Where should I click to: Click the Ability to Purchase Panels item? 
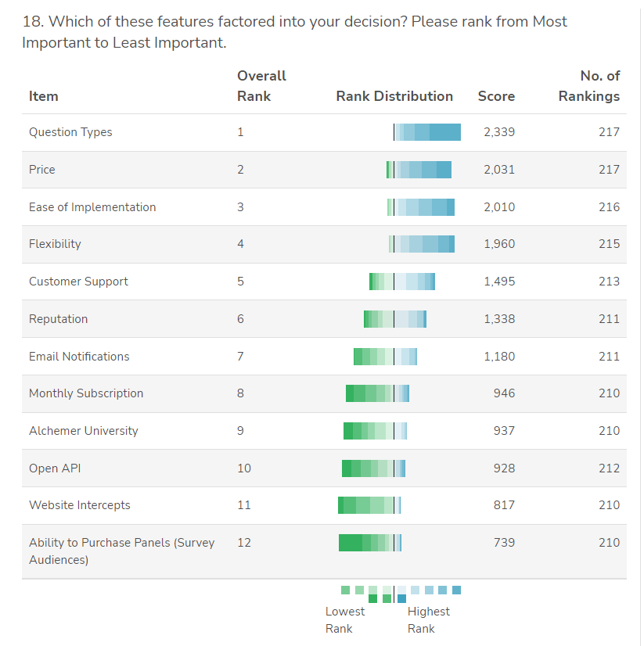[121, 551]
